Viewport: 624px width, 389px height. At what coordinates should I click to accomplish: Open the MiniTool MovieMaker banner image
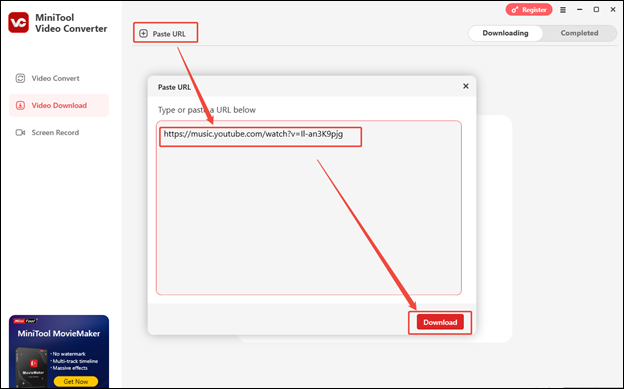click(x=59, y=351)
